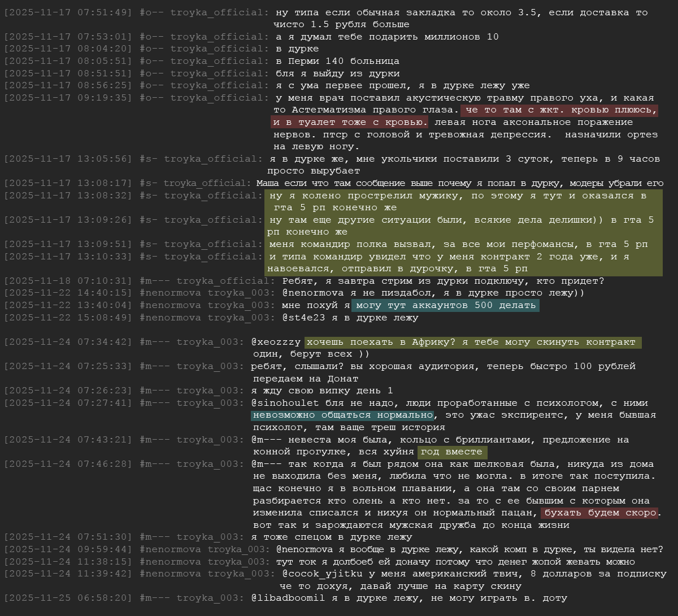Click the timestamp 2025-11-24 11:39:42
The width and height of the screenshot is (678, 616).
69,574
